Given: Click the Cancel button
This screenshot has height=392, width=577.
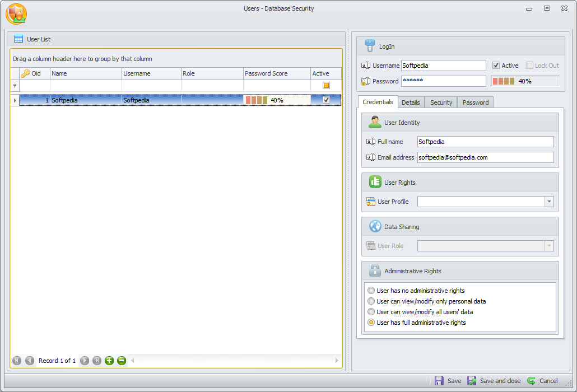Looking at the screenshot, I should point(542,381).
